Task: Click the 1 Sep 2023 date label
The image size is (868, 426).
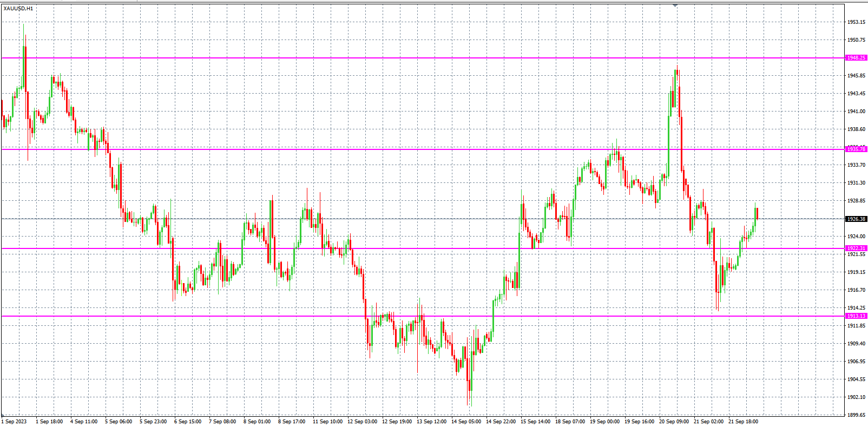Action: click(15, 422)
